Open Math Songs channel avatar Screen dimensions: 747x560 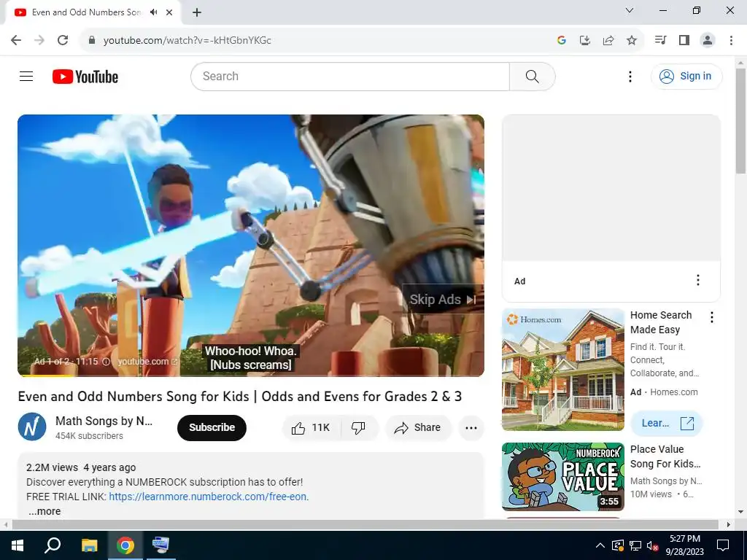32,427
